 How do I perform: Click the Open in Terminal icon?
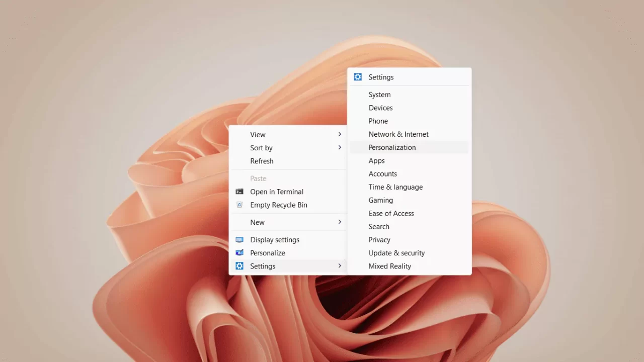click(x=239, y=192)
